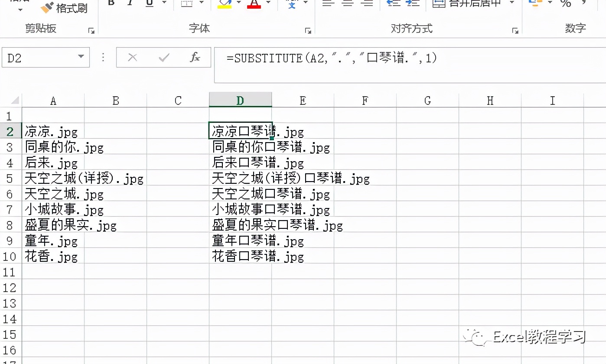Image resolution: width=606 pixels, height=364 pixels.
Task: Open the Name Box dropdown arrow
Action: 81,57
